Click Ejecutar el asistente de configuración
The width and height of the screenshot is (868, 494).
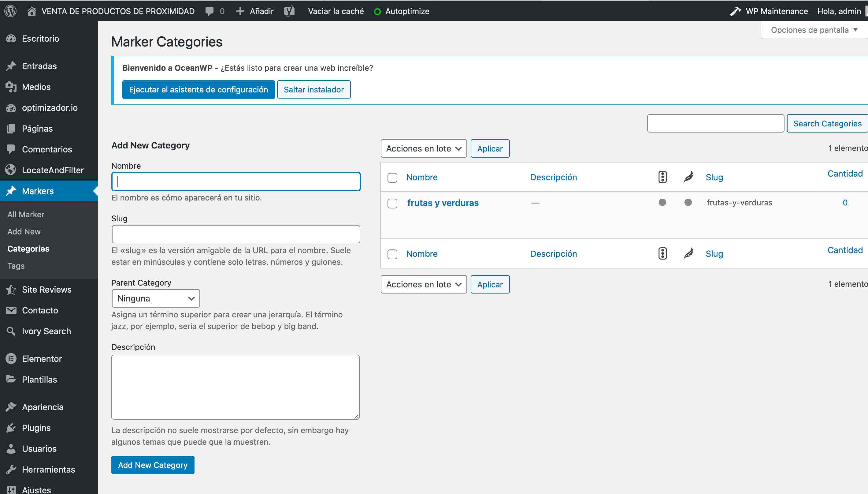pyautogui.click(x=198, y=89)
